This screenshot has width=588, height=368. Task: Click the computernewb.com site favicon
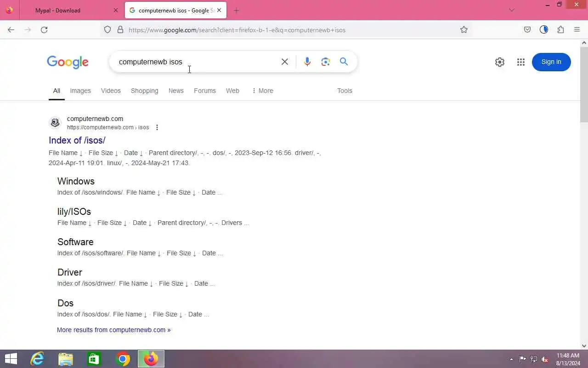55,123
